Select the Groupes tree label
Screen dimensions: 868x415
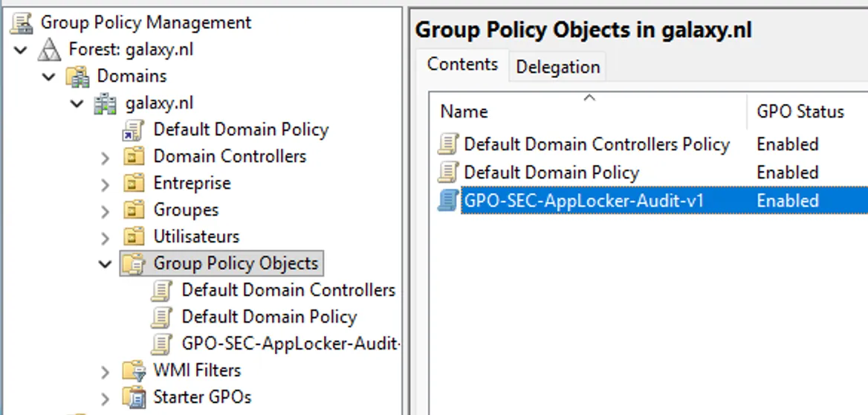[x=186, y=210]
